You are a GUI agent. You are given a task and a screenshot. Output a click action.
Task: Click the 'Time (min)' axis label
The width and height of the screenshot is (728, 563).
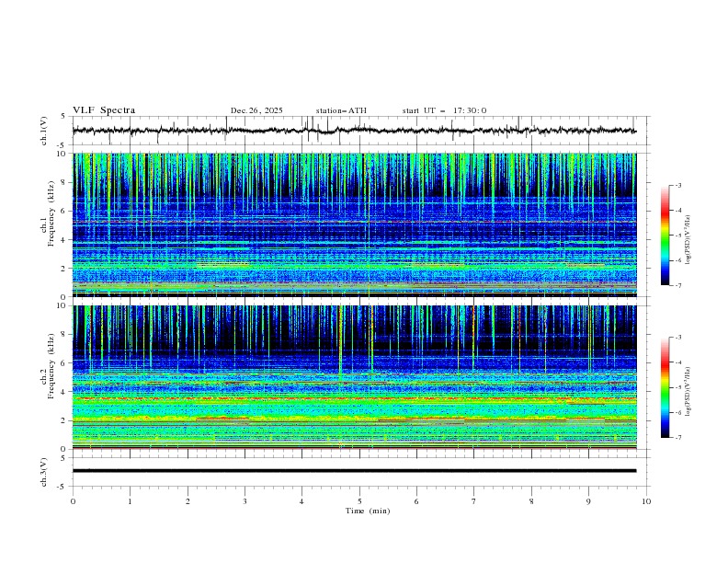click(x=368, y=511)
